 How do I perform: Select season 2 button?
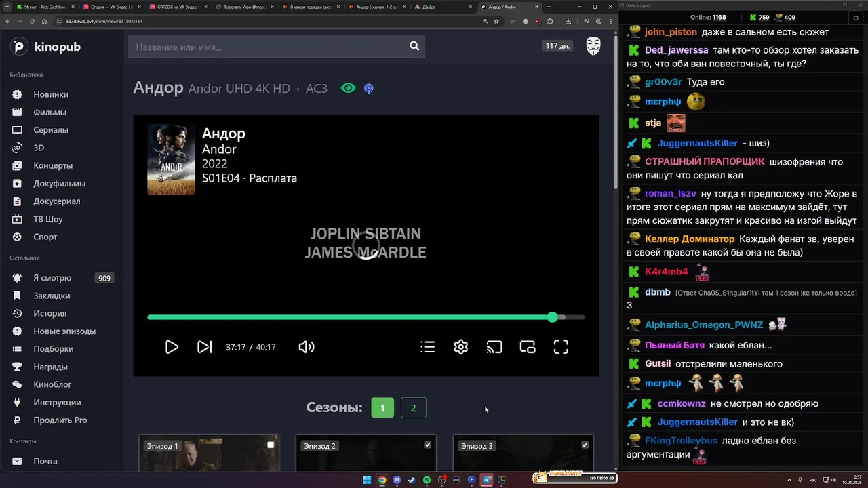pyautogui.click(x=414, y=408)
